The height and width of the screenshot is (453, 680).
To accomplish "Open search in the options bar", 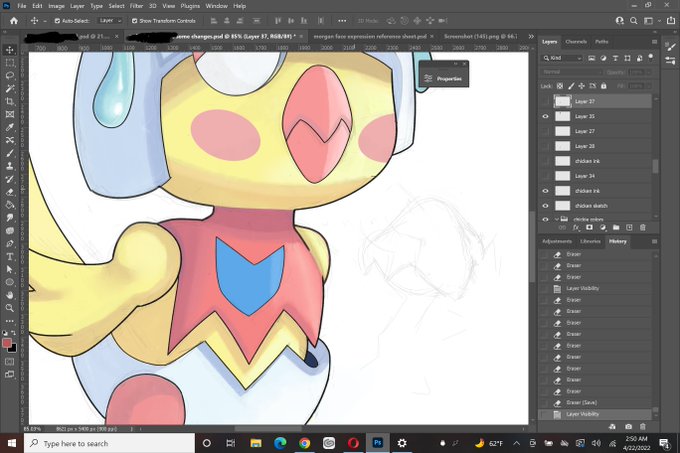I will 634,20.
